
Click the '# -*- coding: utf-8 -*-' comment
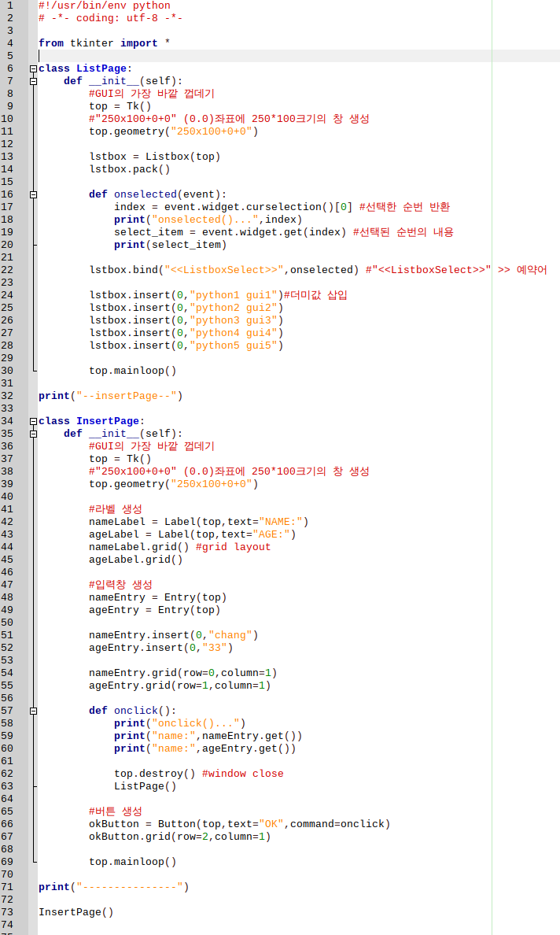(x=111, y=18)
